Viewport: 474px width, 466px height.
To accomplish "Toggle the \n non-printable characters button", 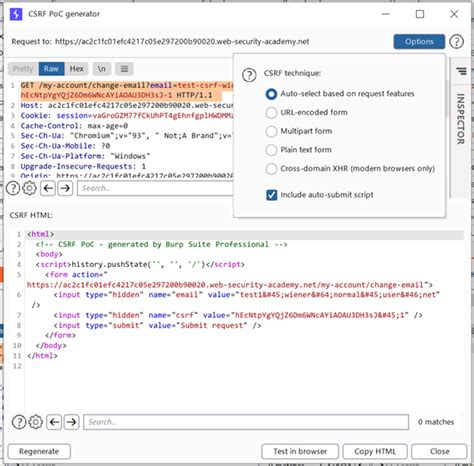I will (102, 69).
